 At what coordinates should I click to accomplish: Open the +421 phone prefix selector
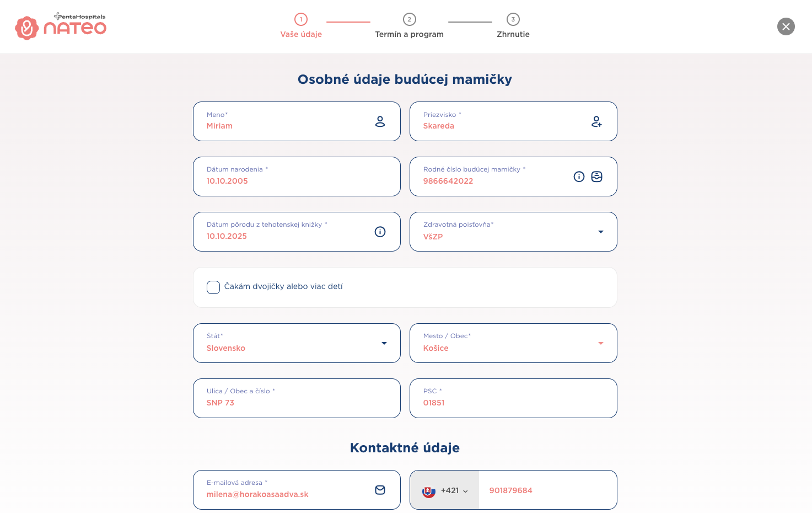(445, 490)
